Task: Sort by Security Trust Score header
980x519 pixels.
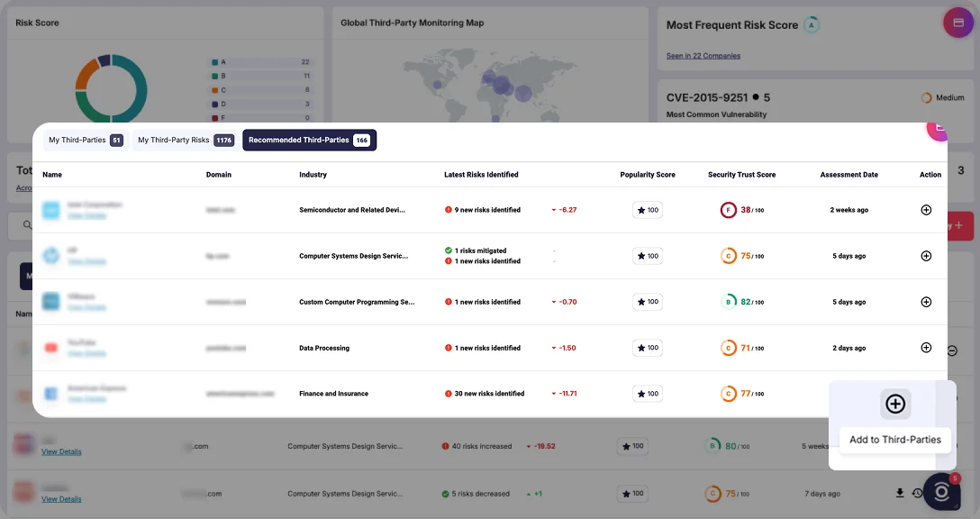Action: coord(742,175)
